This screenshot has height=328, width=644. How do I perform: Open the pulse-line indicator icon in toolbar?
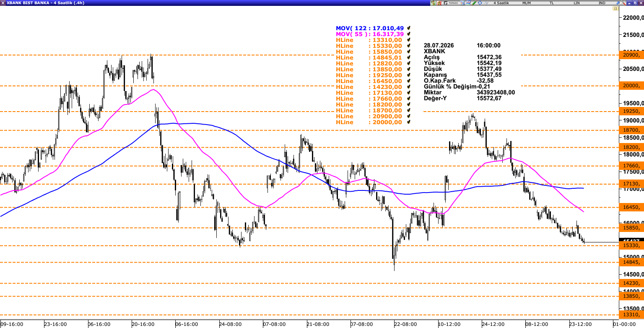(486, 3)
